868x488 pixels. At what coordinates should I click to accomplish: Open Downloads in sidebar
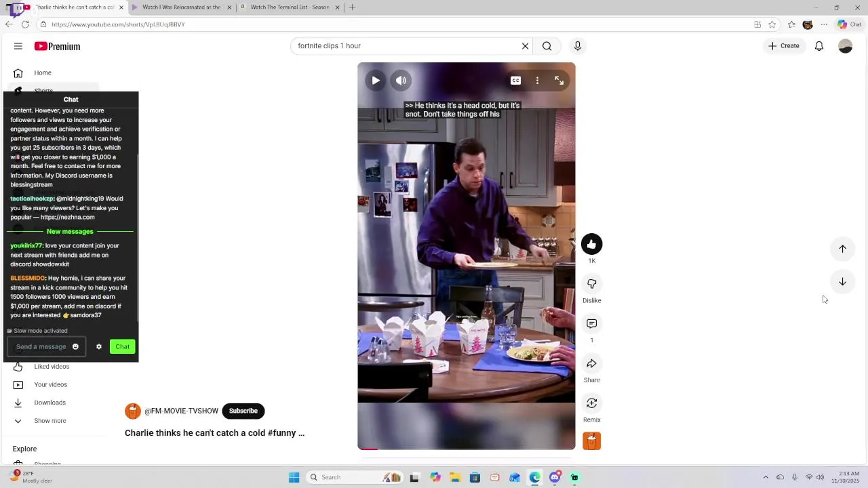tap(51, 403)
